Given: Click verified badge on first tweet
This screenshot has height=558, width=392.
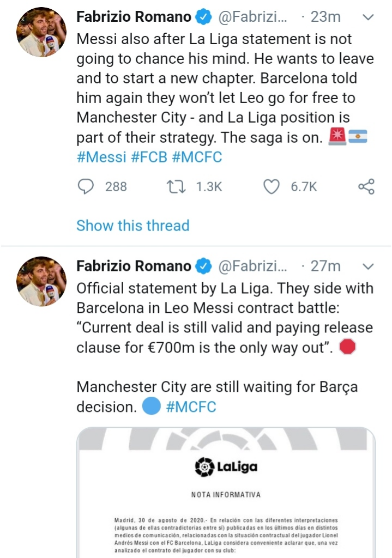Looking at the screenshot, I should click(x=204, y=17).
